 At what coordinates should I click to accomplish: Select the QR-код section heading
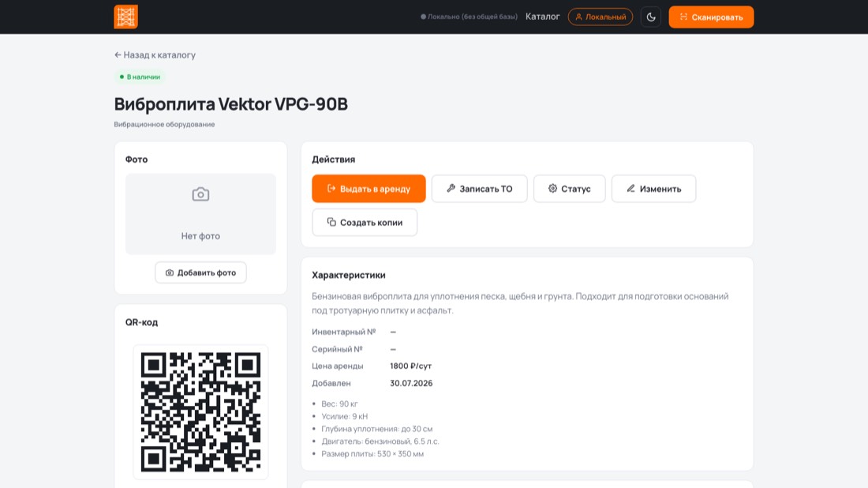[x=142, y=322]
